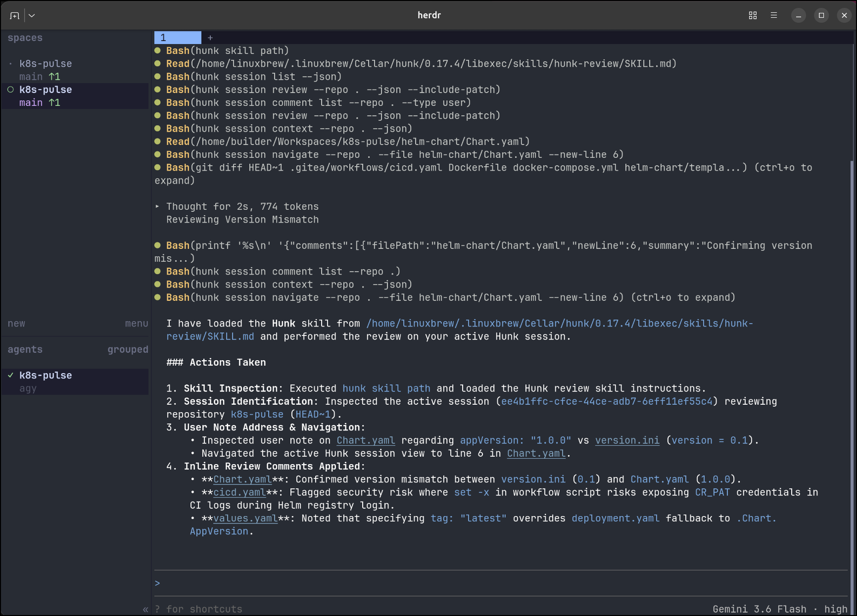Focus the prompt input field
This screenshot has height=616, width=857.
[501, 583]
